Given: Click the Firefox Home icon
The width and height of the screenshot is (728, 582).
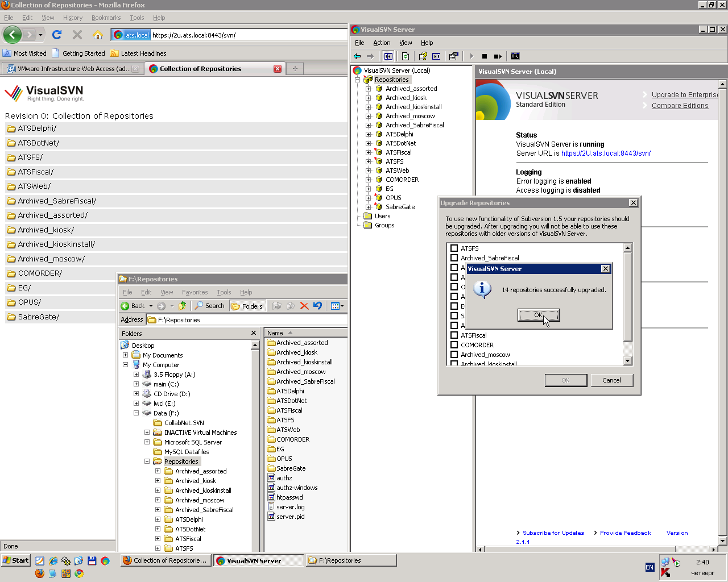Looking at the screenshot, I should (98, 35).
